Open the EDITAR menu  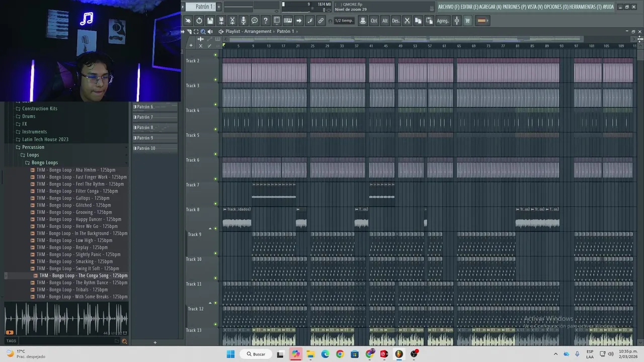point(470,7)
